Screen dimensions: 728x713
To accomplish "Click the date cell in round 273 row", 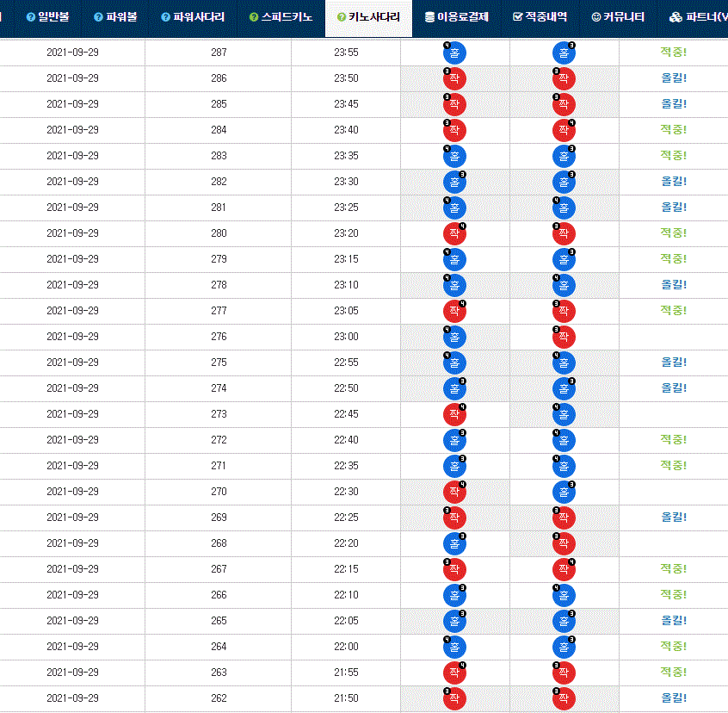I will pos(72,414).
